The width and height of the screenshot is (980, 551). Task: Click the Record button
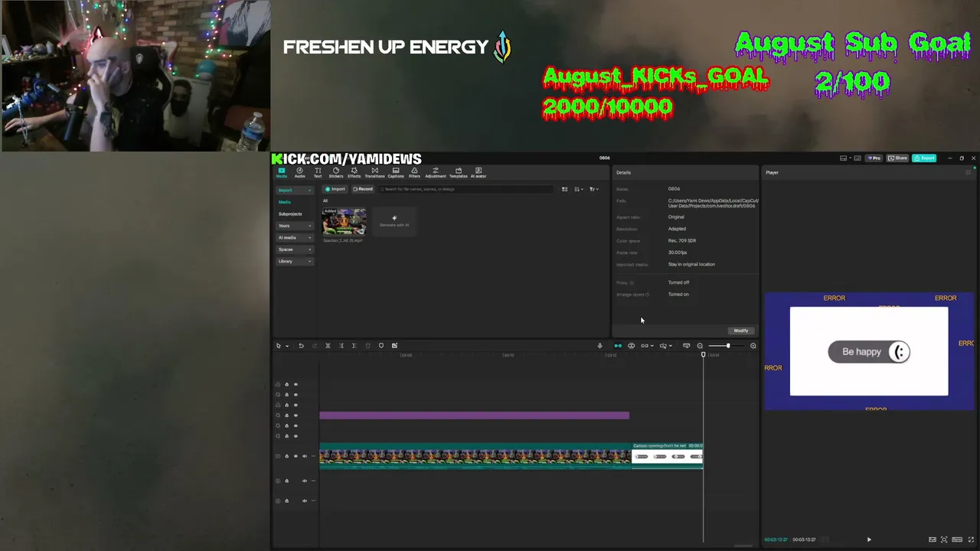(x=363, y=189)
